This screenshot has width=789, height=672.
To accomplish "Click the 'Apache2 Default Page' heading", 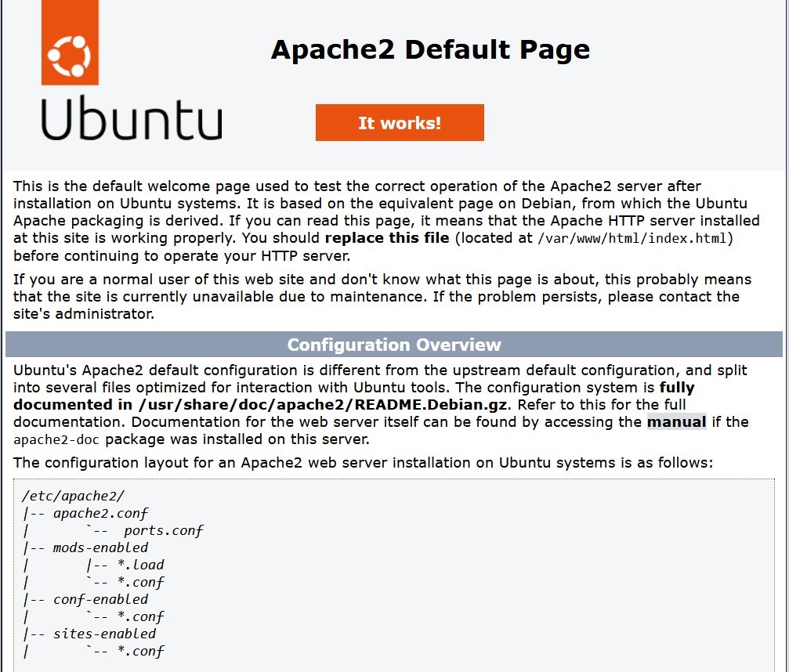I will [x=430, y=49].
